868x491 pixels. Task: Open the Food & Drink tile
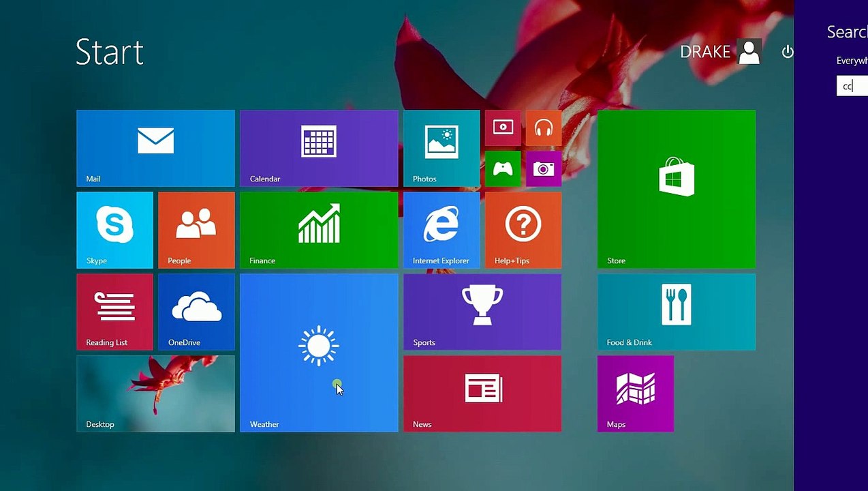pyautogui.click(x=677, y=312)
